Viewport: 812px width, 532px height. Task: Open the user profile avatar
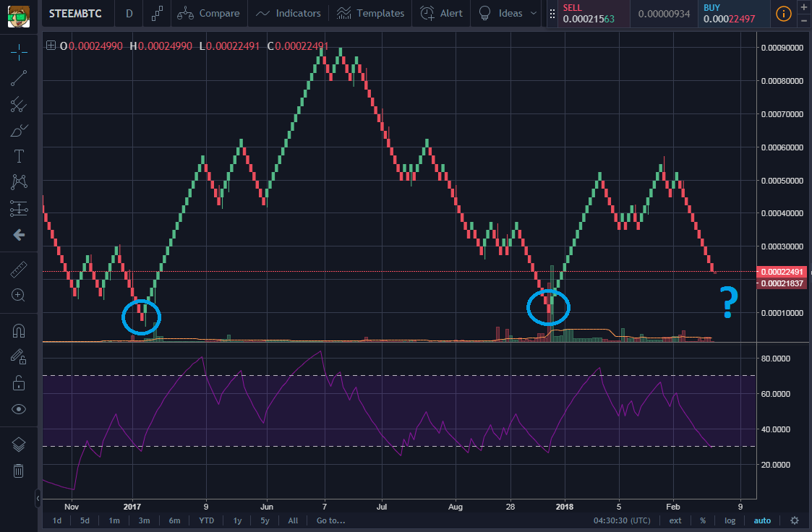(19, 15)
